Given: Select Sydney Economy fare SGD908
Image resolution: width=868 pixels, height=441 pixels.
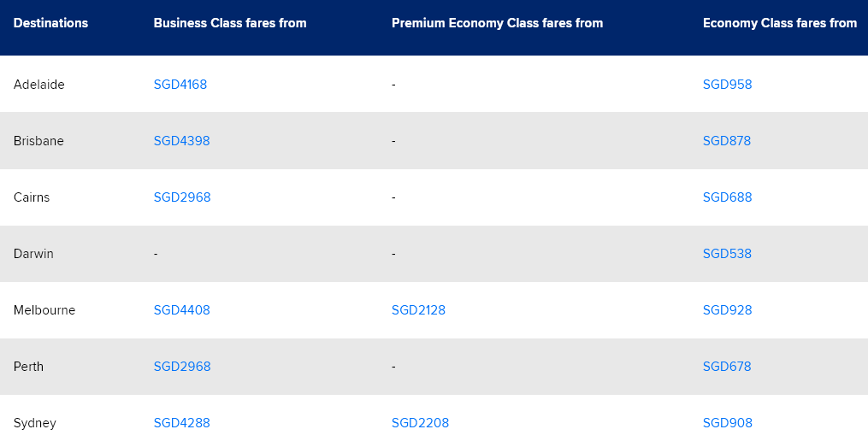Looking at the screenshot, I should 727,423.
